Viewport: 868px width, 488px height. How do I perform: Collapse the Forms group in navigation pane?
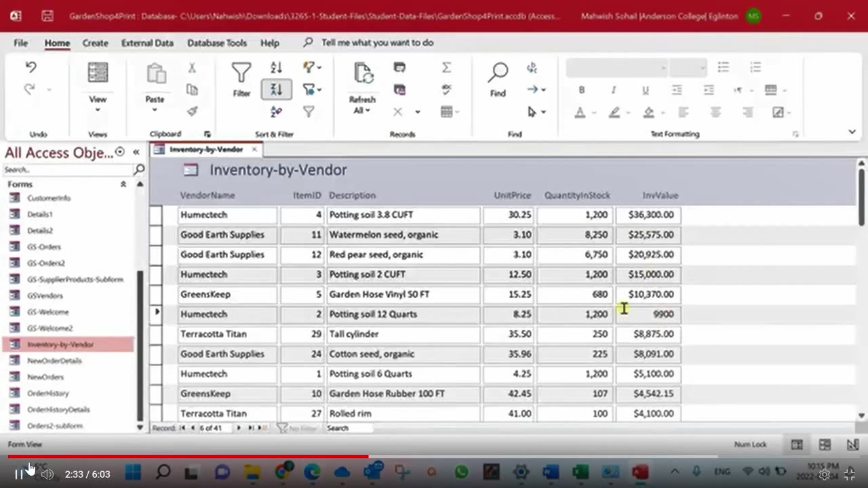tap(123, 184)
